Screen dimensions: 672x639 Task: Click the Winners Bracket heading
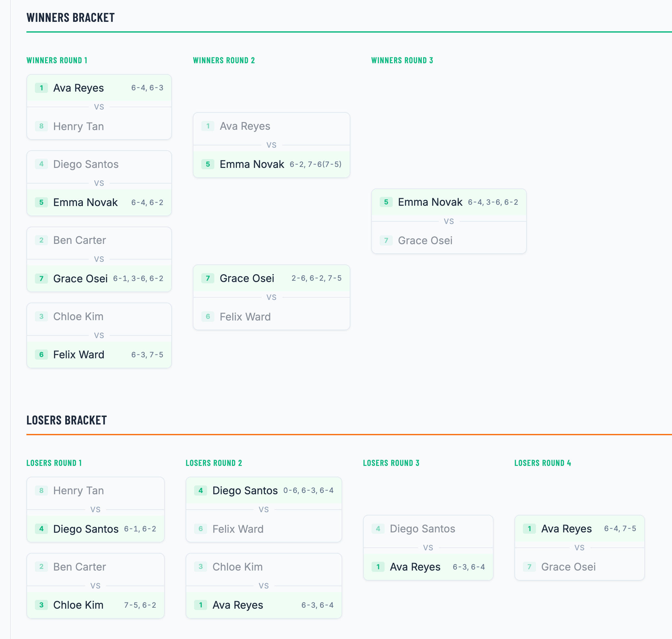[x=70, y=18]
